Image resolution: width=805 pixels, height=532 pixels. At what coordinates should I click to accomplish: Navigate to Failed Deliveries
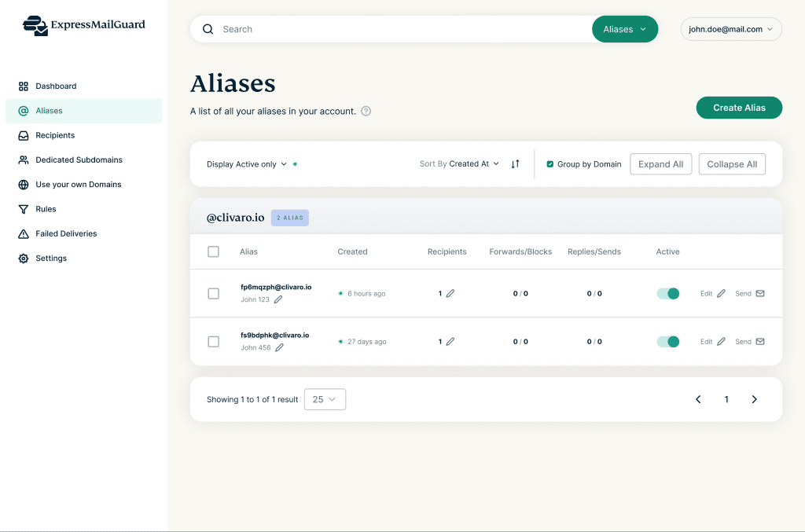click(67, 233)
